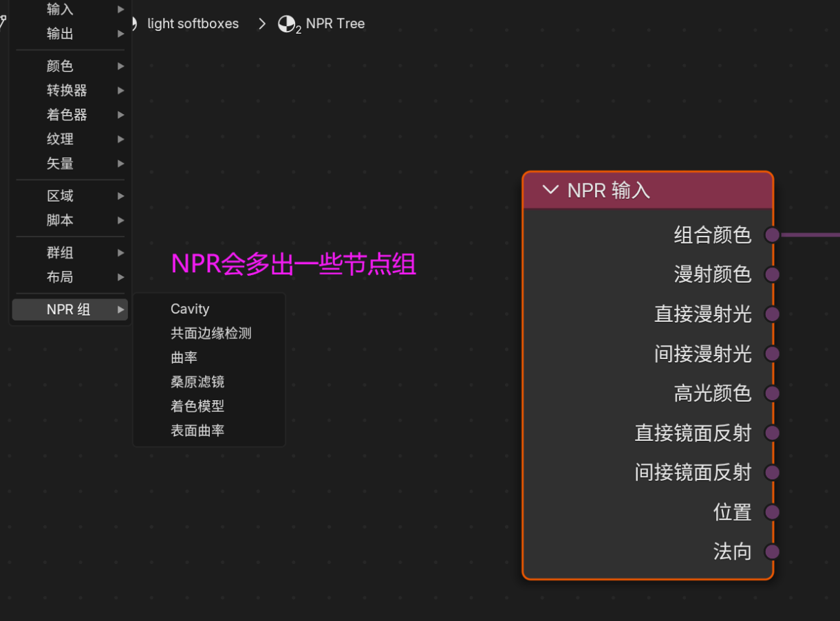Screen dimensions: 840x621
Task: Click the 直接镜面反射 output socket
Action: pyautogui.click(x=772, y=433)
